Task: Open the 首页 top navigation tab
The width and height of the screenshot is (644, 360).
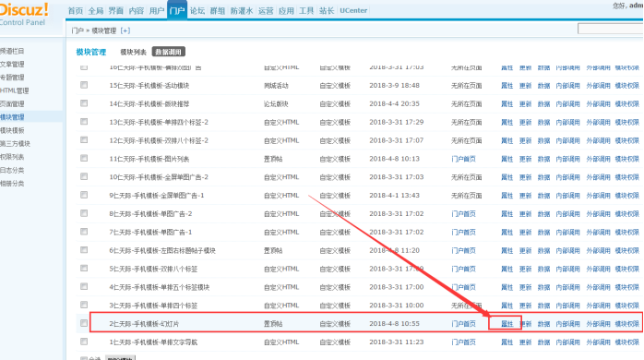Action: pyautogui.click(x=76, y=11)
